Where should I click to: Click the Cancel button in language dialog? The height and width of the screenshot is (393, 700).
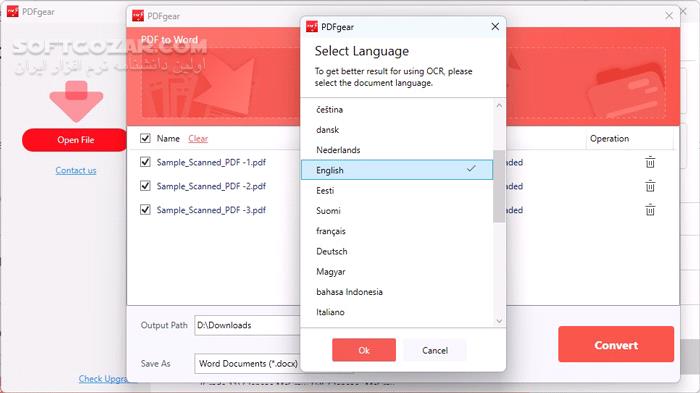[x=435, y=350]
